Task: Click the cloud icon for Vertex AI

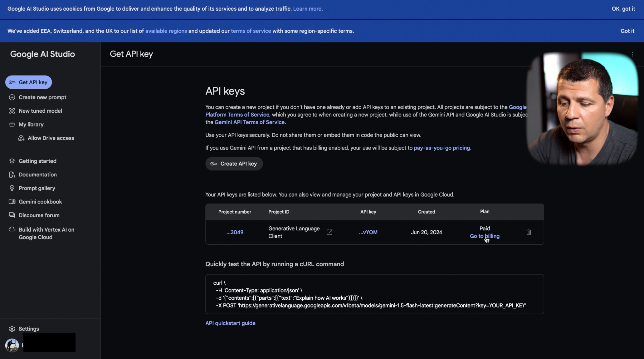Action: tap(12, 229)
